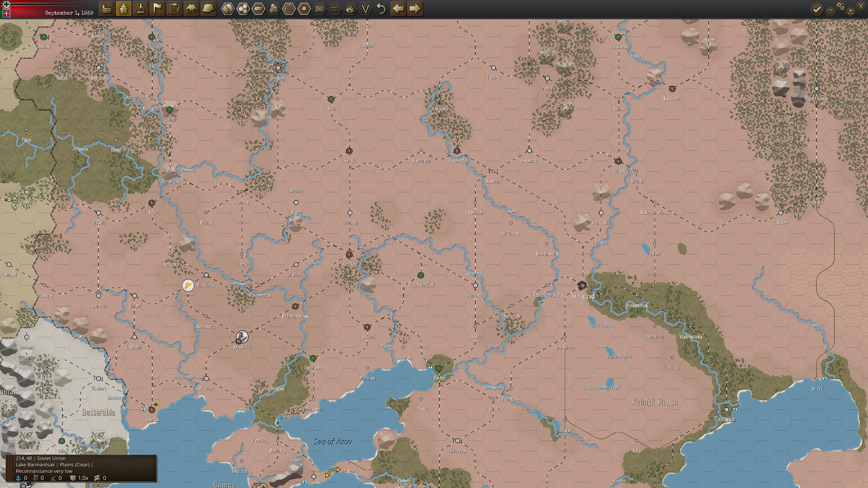Click the Tambov town label
Image resolution: width=868 pixels, height=488 pixels.
tap(493, 78)
